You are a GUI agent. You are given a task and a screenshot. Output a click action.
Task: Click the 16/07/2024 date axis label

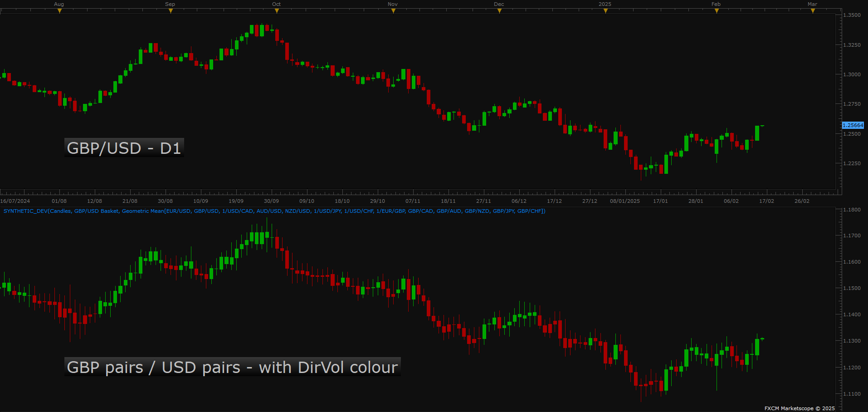pos(15,201)
